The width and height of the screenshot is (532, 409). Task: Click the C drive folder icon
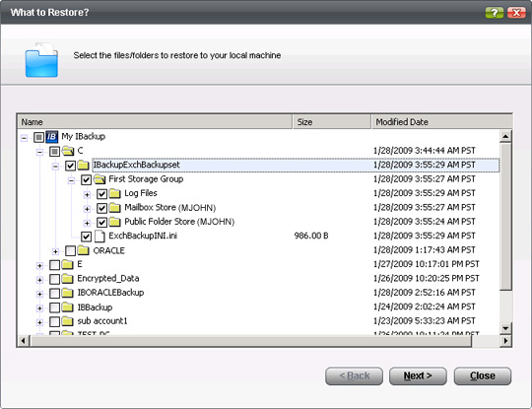click(x=68, y=151)
